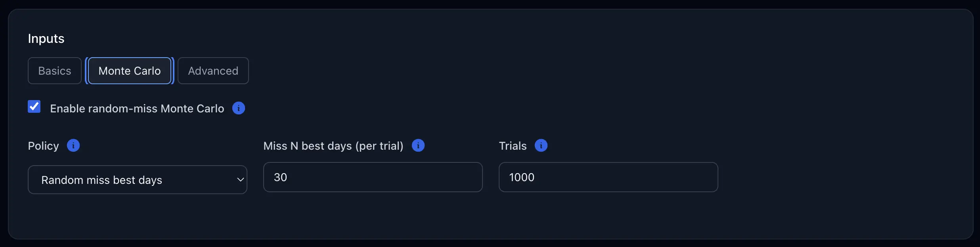Click the value 30 in Miss N field
This screenshot has height=247, width=980.
pyautogui.click(x=280, y=177)
